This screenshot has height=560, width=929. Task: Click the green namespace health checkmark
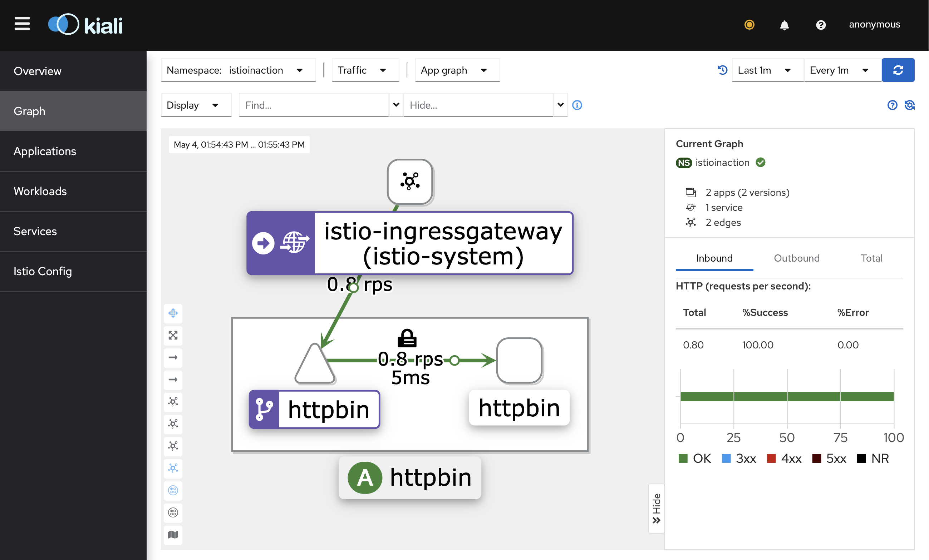[761, 162]
